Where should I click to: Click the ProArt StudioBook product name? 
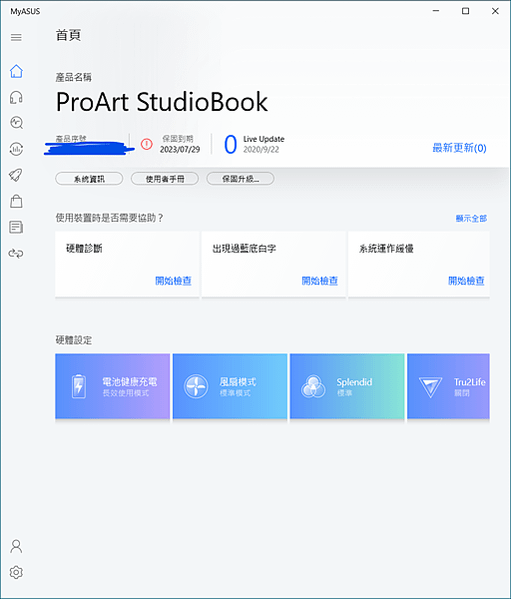pyautogui.click(x=162, y=102)
